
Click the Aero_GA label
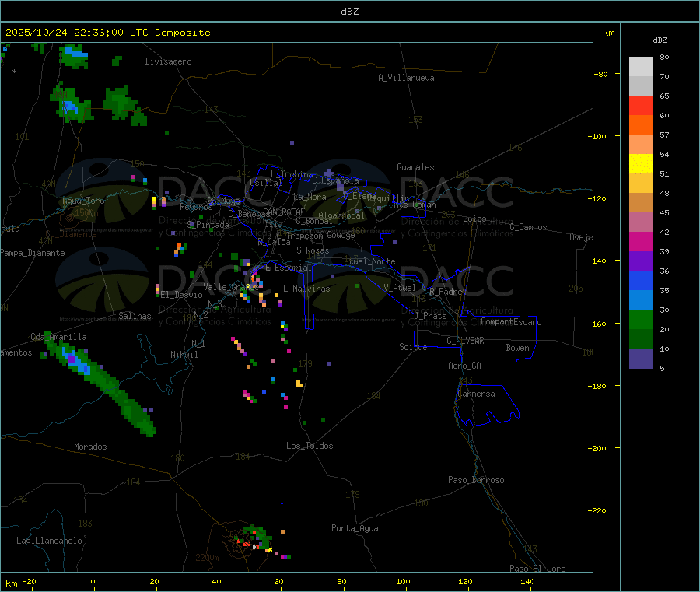pos(465,366)
